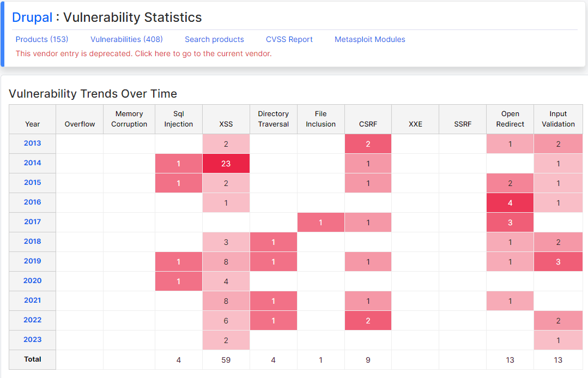The height and width of the screenshot is (378, 588).
Task: Click the Open Redirect 4 cell in 2016
Action: (x=510, y=203)
